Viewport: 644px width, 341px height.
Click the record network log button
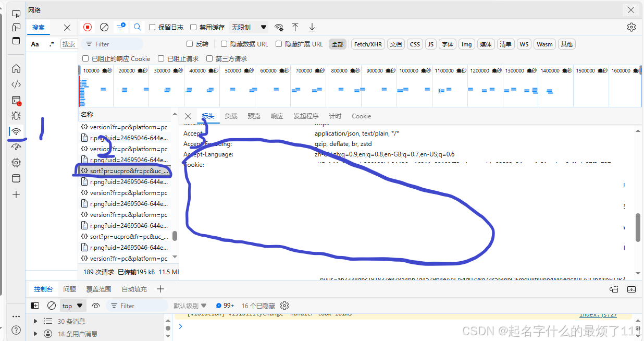click(88, 27)
